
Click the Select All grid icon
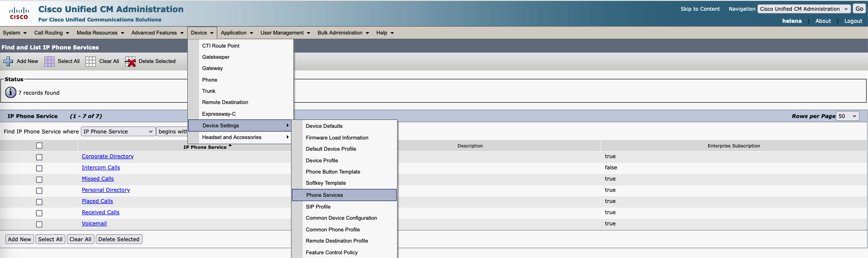click(x=50, y=62)
